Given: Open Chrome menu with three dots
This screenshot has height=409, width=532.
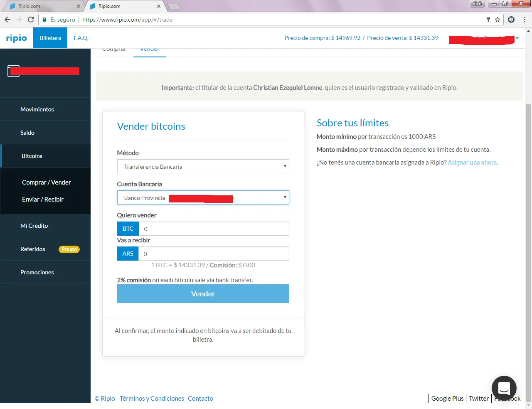Looking at the screenshot, I should [x=525, y=20].
